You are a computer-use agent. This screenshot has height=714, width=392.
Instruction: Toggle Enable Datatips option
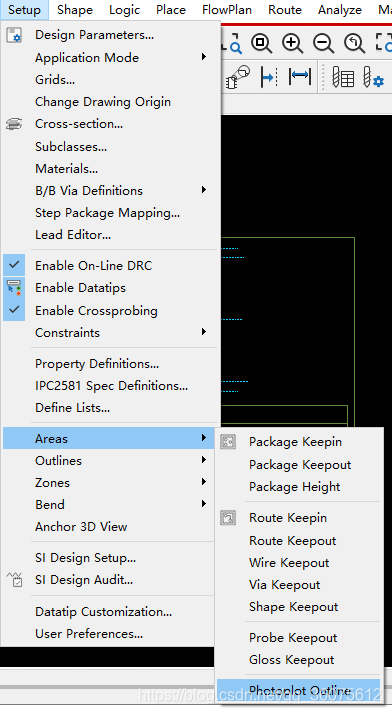(x=110, y=288)
